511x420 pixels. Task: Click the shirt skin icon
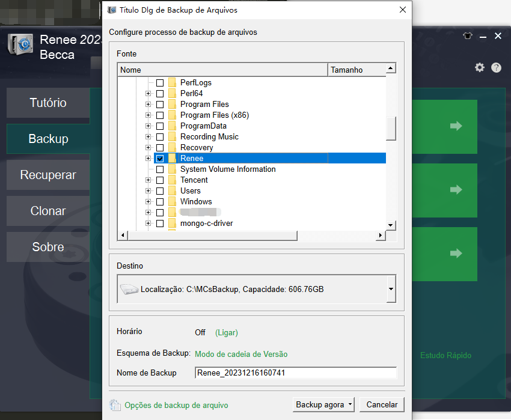point(468,36)
